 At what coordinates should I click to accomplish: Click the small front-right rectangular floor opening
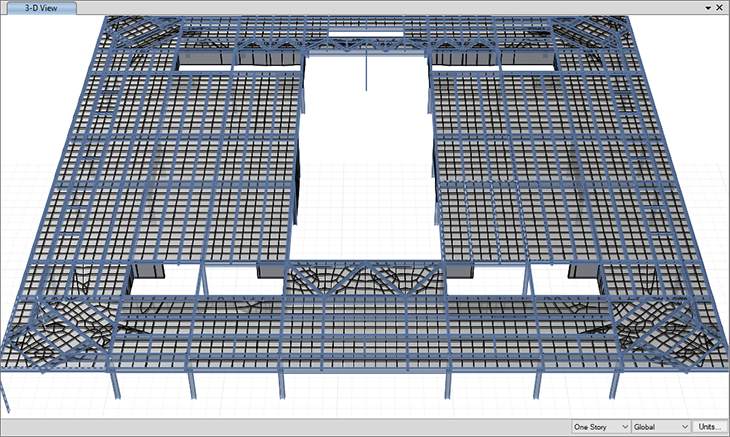(x=566, y=281)
